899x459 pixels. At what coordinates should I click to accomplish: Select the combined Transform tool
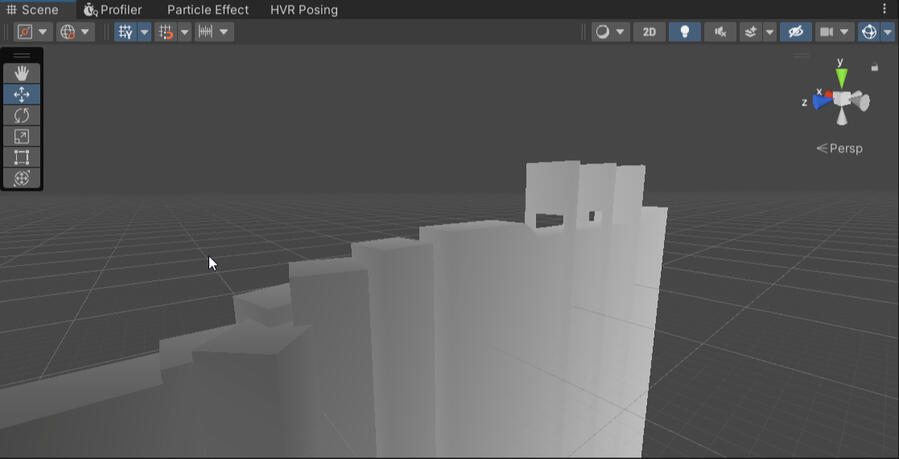pos(22,178)
